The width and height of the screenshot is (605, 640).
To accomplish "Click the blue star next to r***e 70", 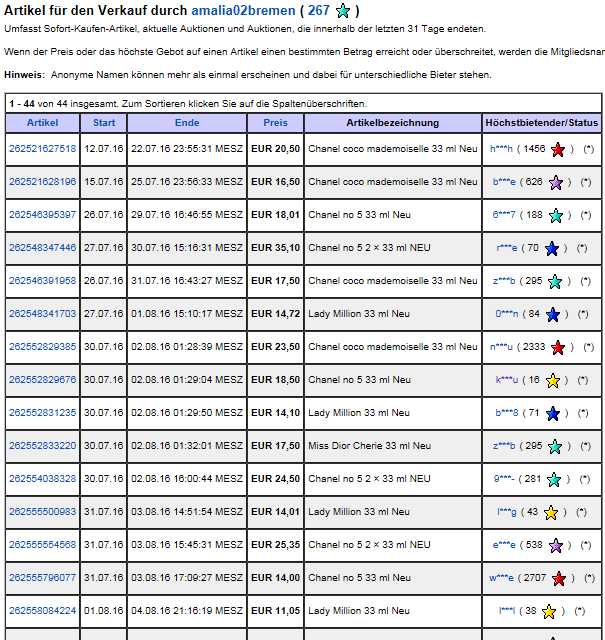I will 552,249.
